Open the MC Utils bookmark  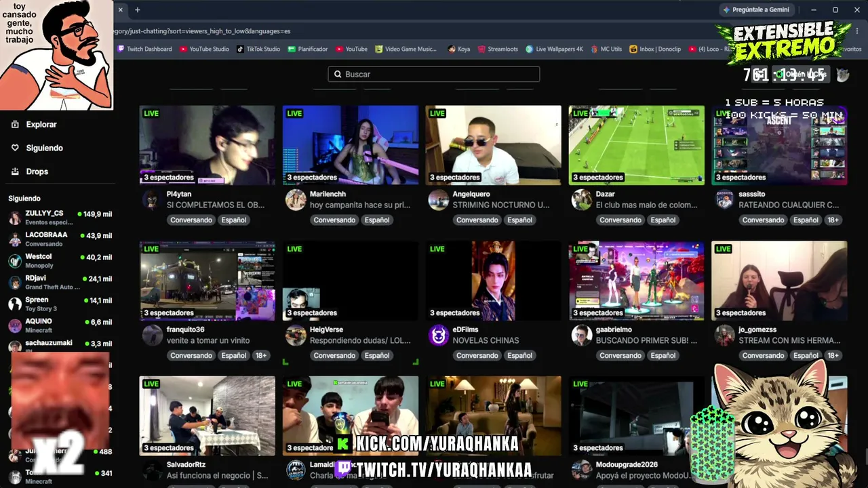[x=606, y=49]
